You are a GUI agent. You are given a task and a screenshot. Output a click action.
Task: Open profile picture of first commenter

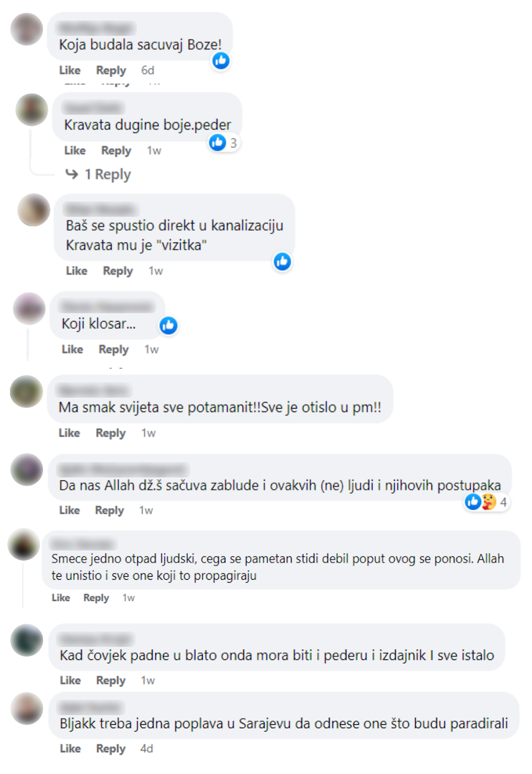click(27, 29)
